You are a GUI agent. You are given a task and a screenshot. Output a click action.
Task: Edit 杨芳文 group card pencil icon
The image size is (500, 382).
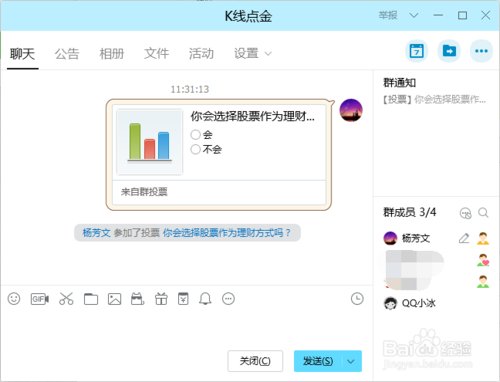point(464,238)
